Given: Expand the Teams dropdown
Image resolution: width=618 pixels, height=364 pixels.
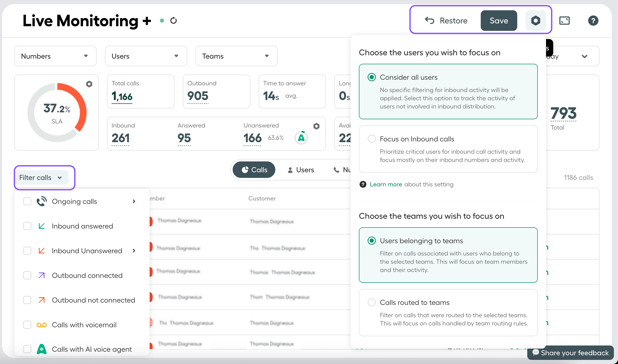Looking at the screenshot, I should click(236, 56).
